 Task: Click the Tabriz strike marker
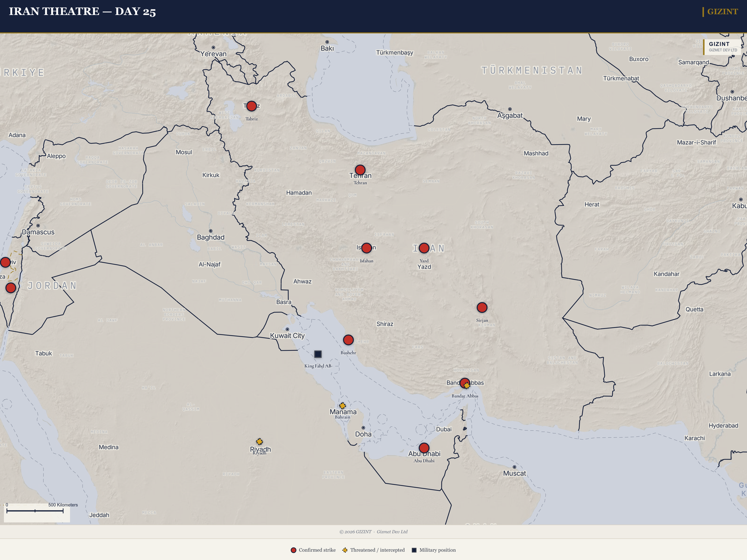point(251,106)
